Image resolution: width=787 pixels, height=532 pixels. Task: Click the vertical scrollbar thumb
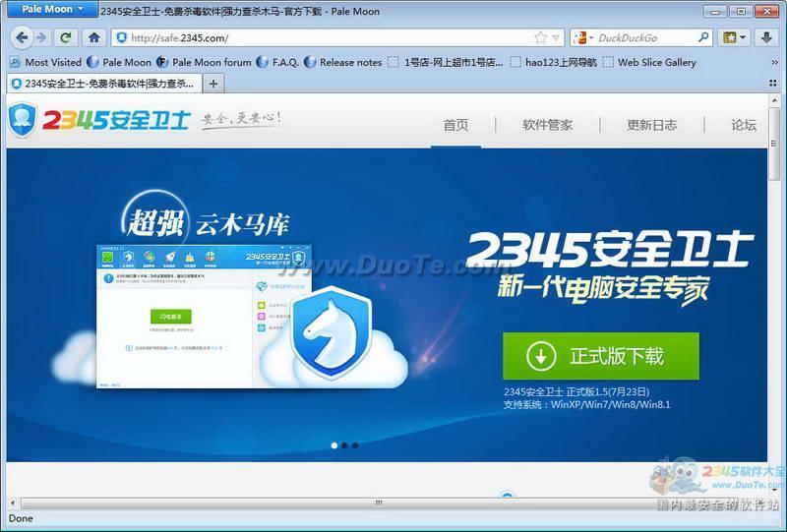click(773, 143)
